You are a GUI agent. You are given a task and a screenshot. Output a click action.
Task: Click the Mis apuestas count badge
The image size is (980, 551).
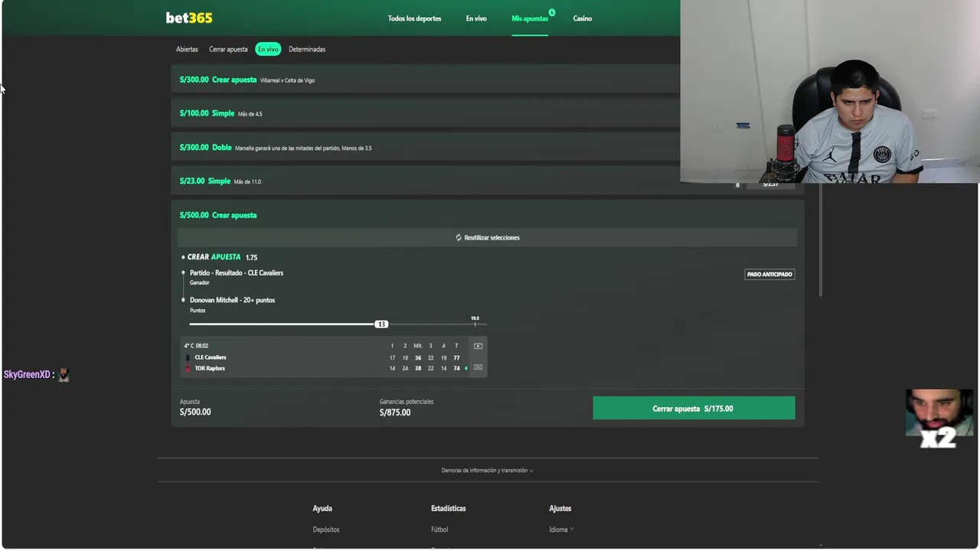click(x=551, y=12)
